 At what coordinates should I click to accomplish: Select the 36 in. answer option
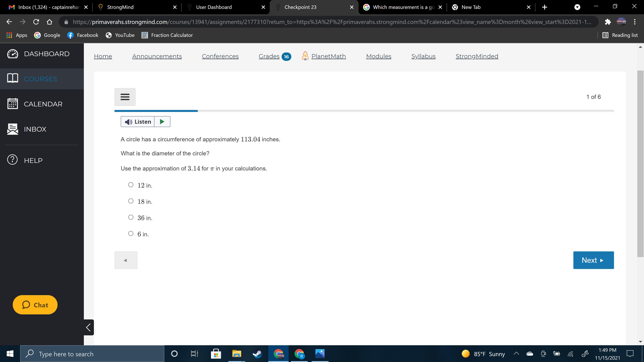point(131,217)
